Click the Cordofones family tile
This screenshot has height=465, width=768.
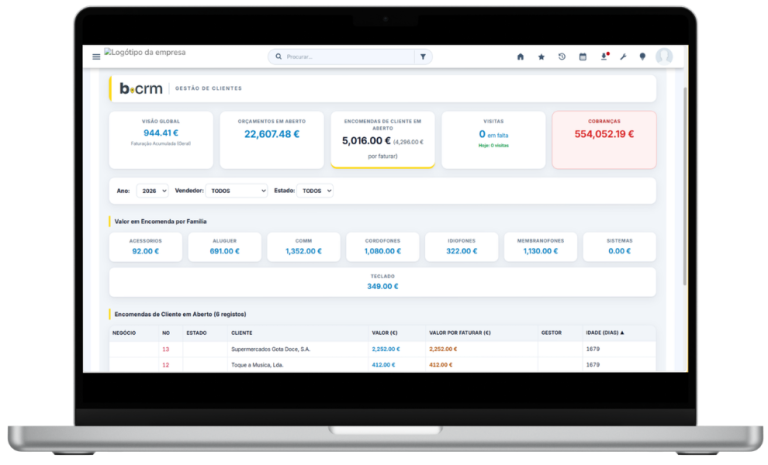[x=383, y=246]
